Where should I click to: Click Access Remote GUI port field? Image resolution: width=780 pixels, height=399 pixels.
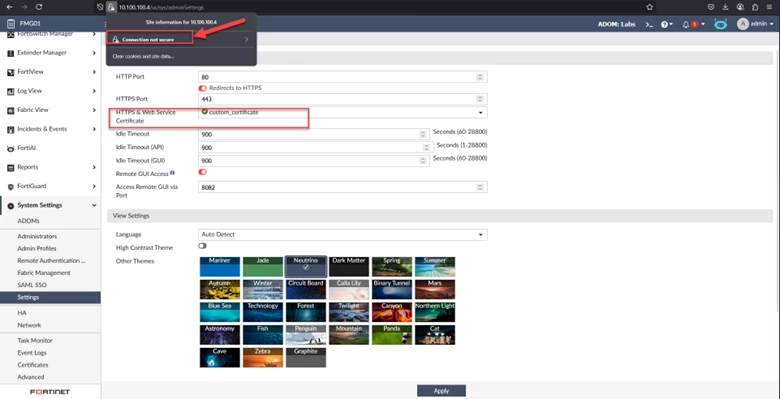(x=342, y=187)
